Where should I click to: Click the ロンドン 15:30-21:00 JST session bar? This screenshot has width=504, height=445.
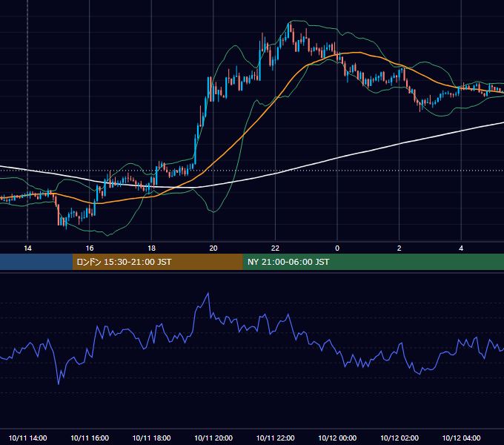pyautogui.click(x=157, y=262)
